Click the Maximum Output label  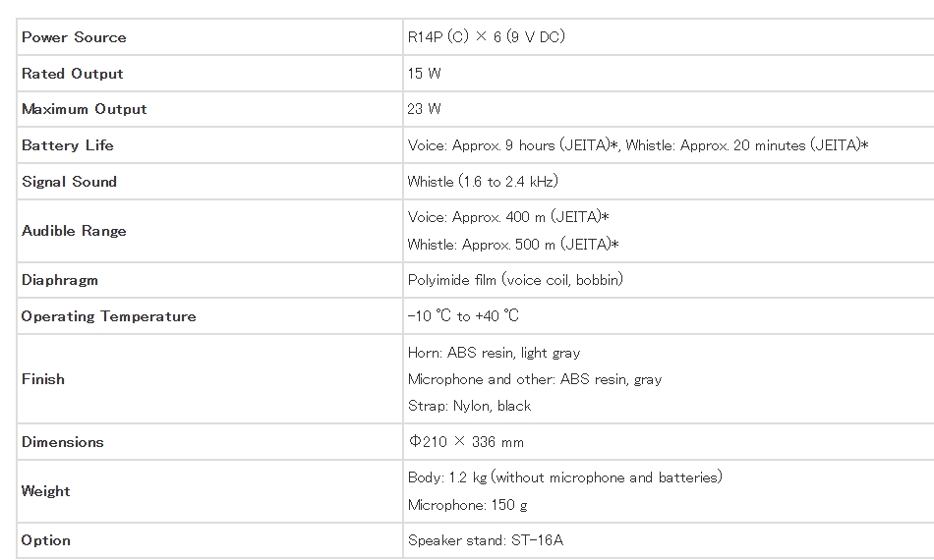click(84, 109)
